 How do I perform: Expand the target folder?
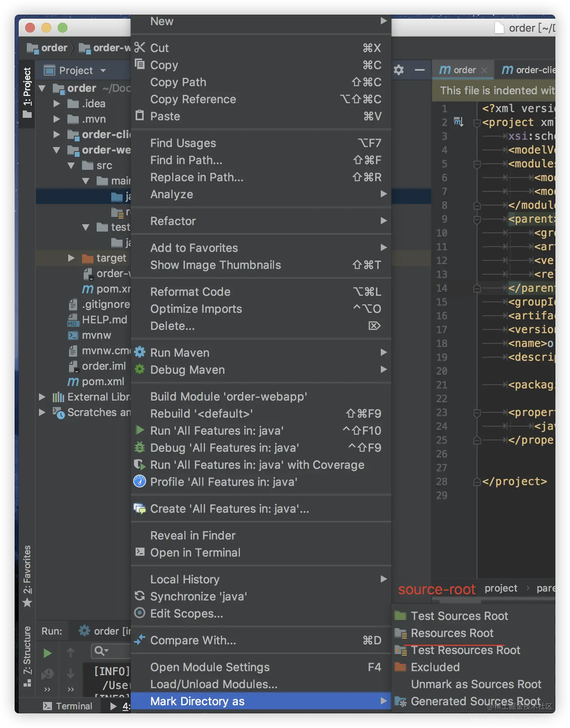click(x=71, y=258)
